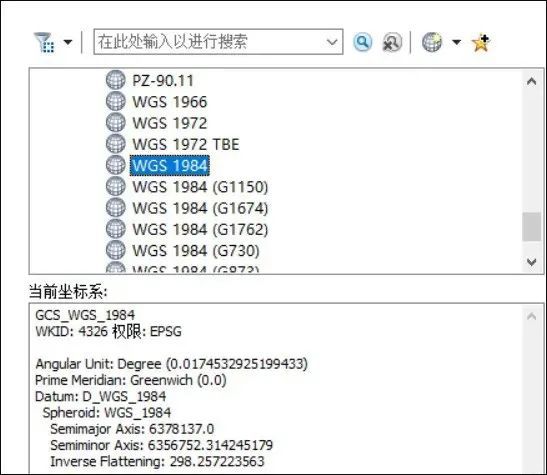The height and width of the screenshot is (475, 547).
Task: Click the globe icon beside WGS 1984 (G730)
Action: coord(115,250)
